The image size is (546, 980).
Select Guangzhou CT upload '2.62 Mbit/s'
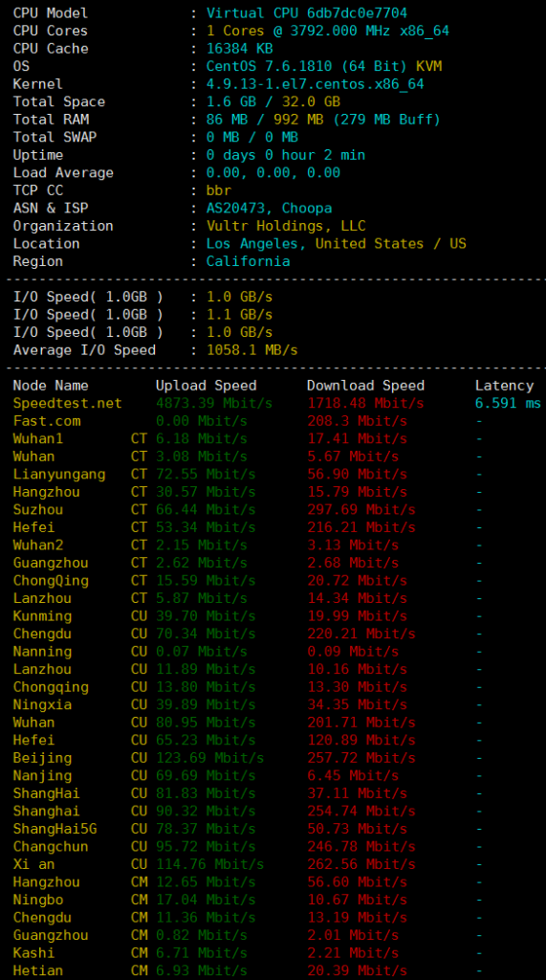(x=202, y=563)
